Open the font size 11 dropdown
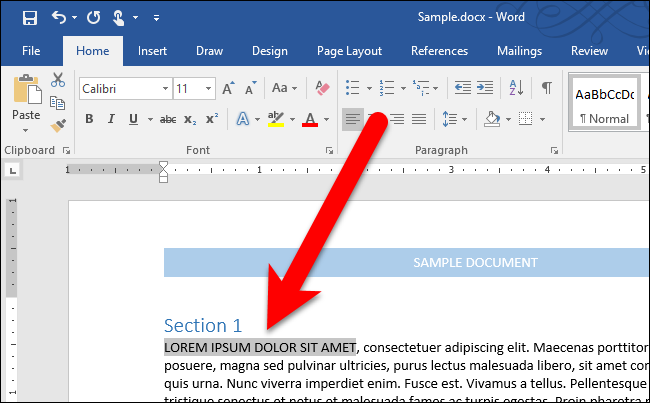Image resolution: width=650 pixels, height=403 pixels. click(209, 88)
